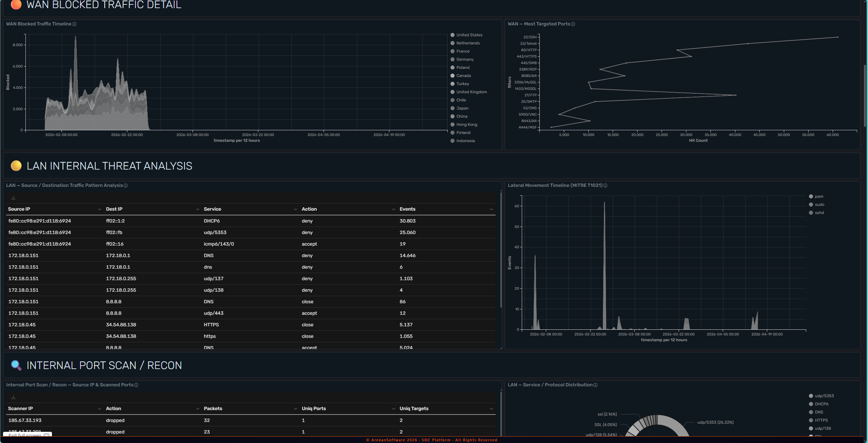Open info icon beside Internal Port Scan / Recon
868x443 pixels.
point(136,385)
